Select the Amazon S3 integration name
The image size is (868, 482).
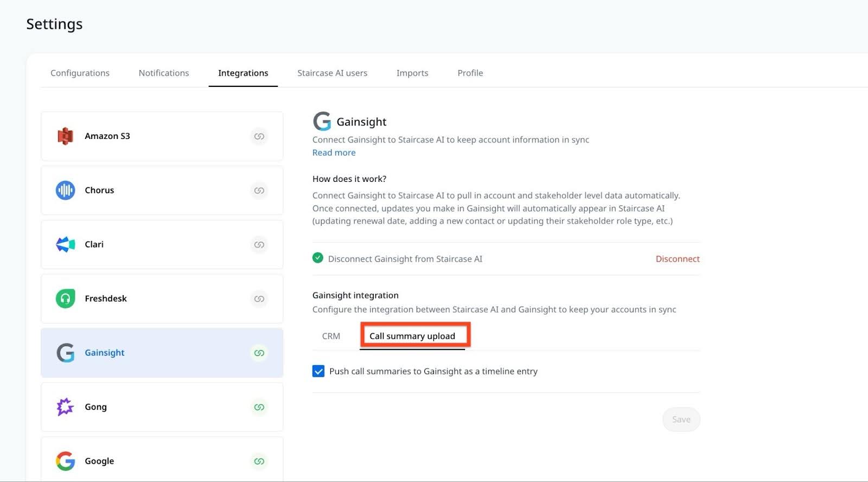[x=107, y=136]
